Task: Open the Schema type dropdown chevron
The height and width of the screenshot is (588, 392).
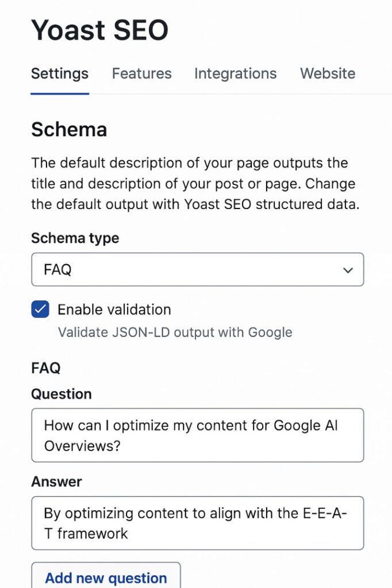Action: pyautogui.click(x=349, y=269)
